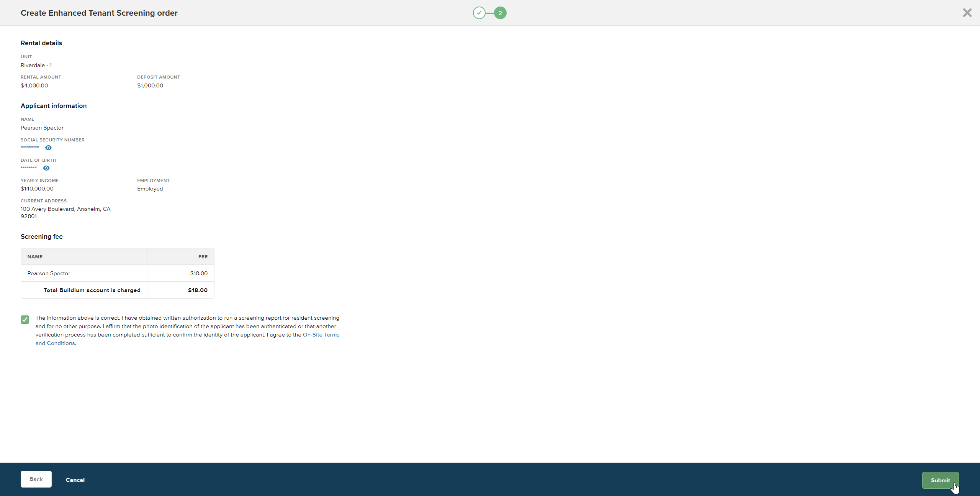Close the screening order dialog with X
980x496 pixels.
point(967,13)
